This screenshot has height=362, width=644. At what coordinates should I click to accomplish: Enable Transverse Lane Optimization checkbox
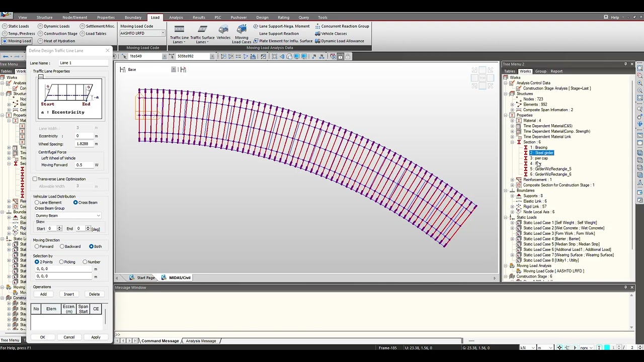tap(35, 179)
